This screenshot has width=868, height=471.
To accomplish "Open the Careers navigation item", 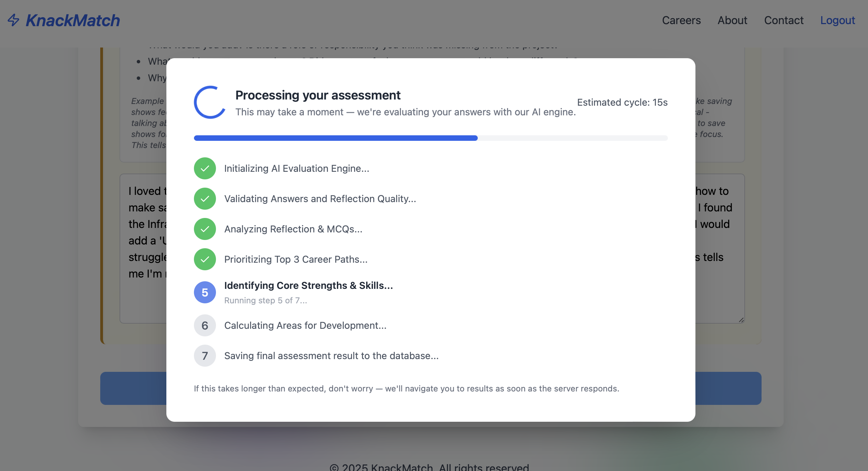I will pos(681,20).
